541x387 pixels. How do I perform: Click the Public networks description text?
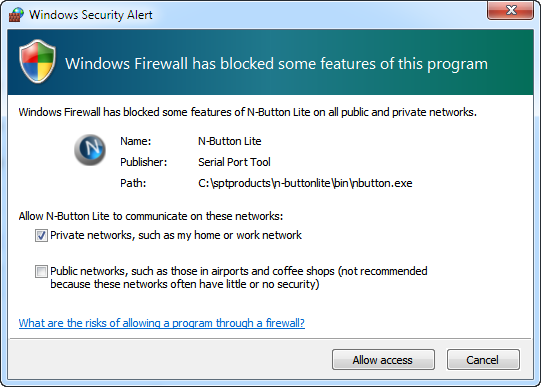[239, 278]
